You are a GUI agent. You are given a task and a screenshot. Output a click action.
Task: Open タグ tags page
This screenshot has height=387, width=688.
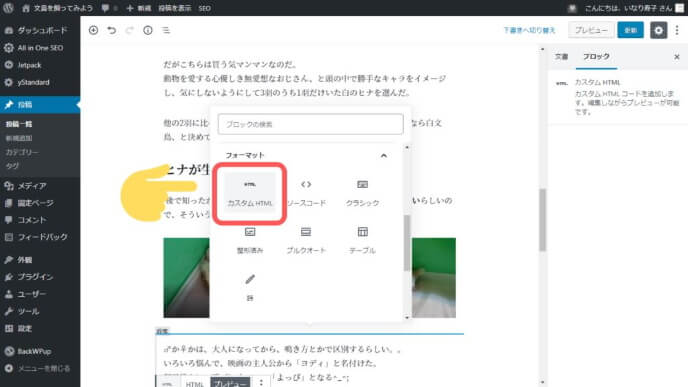(x=12, y=166)
